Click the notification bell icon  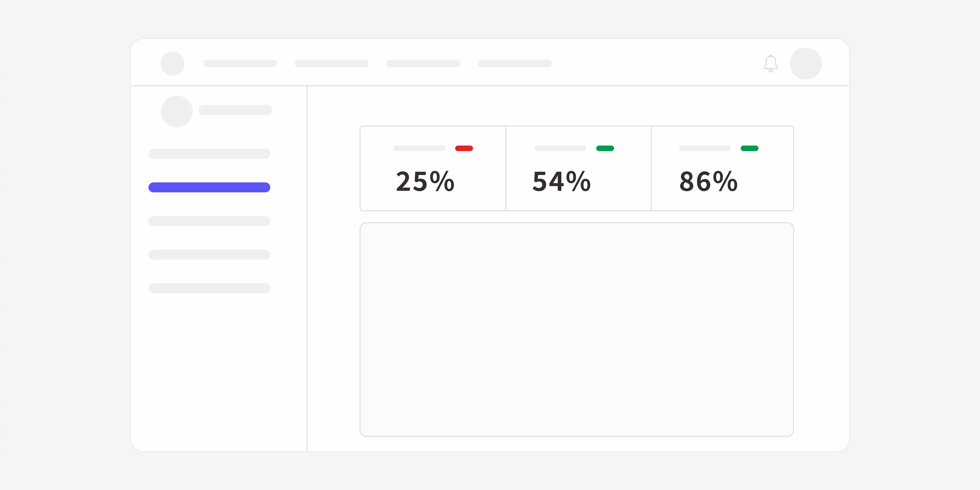pyautogui.click(x=771, y=64)
